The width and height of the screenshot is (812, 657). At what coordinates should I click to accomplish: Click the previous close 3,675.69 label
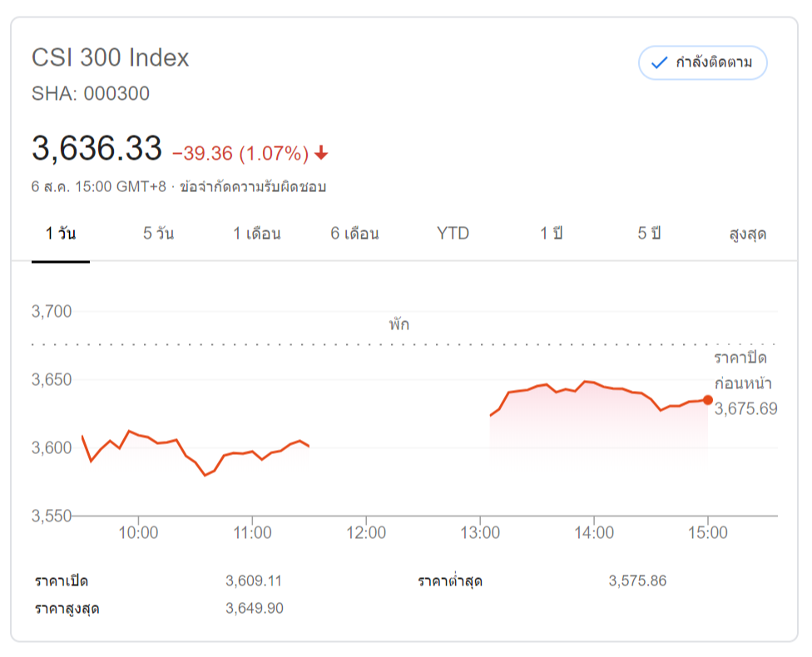tap(745, 408)
